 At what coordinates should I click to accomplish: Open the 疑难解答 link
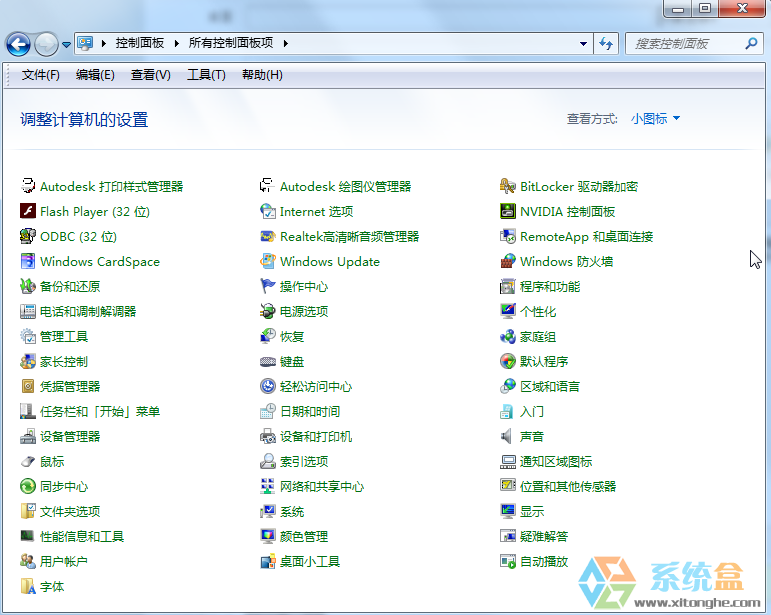544,536
